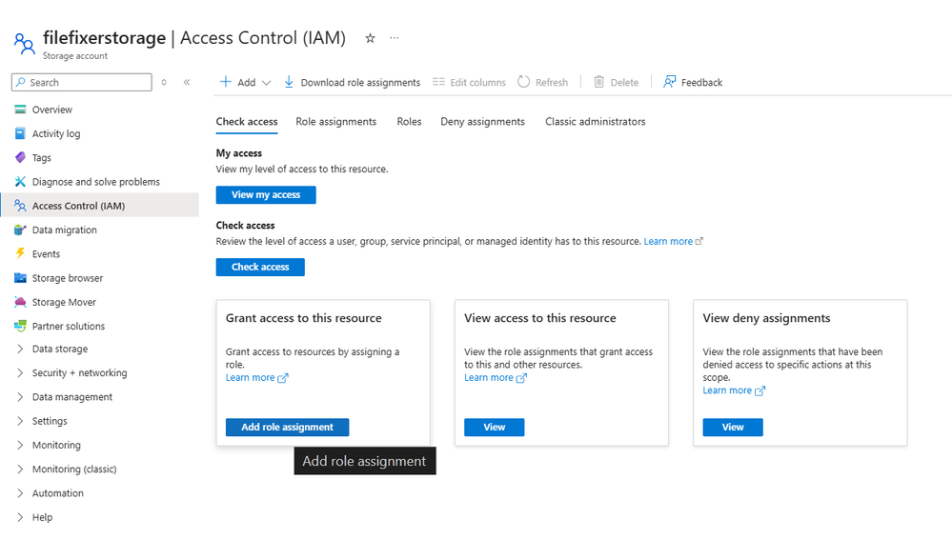This screenshot has width=952, height=560.
Task: Open Learn more link in View access card
Action: click(x=489, y=377)
